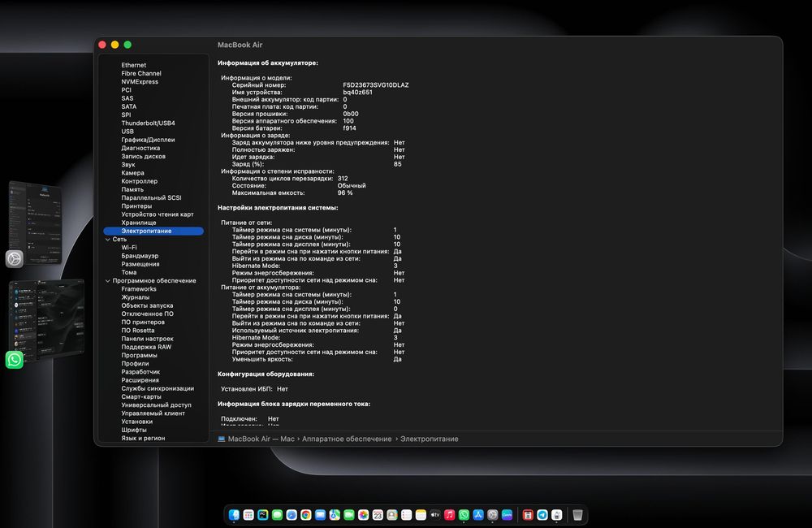This screenshot has width=812, height=528.
Task: Select ПО Rosetta in the sidebar
Action: click(138, 331)
